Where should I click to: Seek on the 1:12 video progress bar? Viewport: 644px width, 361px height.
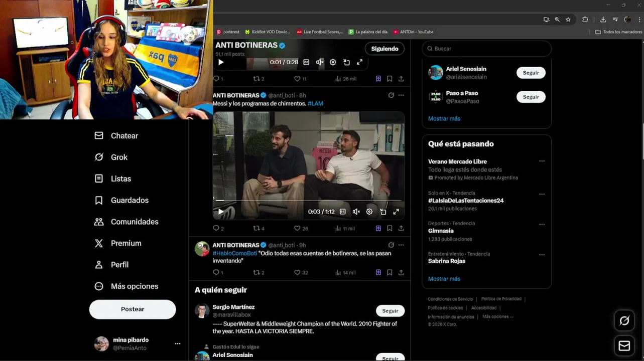[308, 201]
